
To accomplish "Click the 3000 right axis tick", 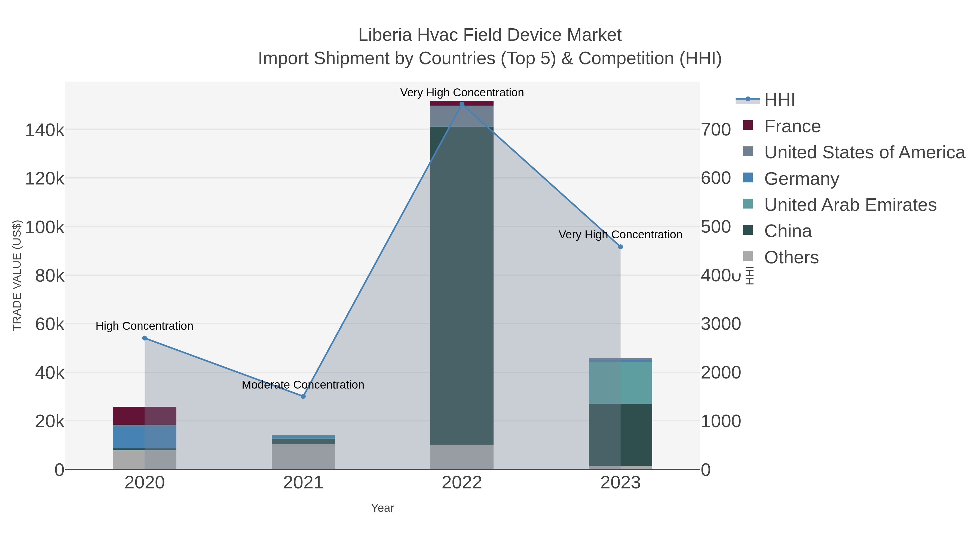I will (721, 324).
